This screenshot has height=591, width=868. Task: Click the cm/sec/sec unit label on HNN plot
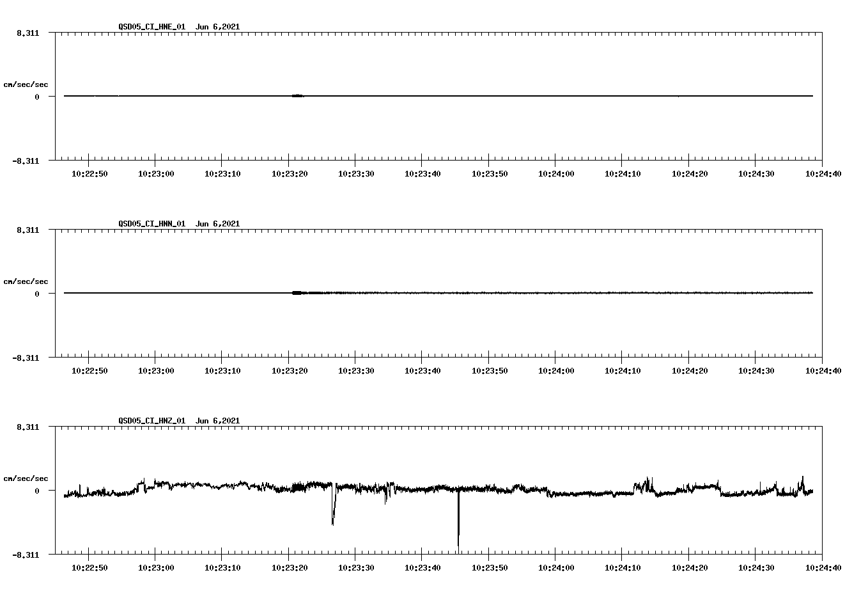[26, 281]
